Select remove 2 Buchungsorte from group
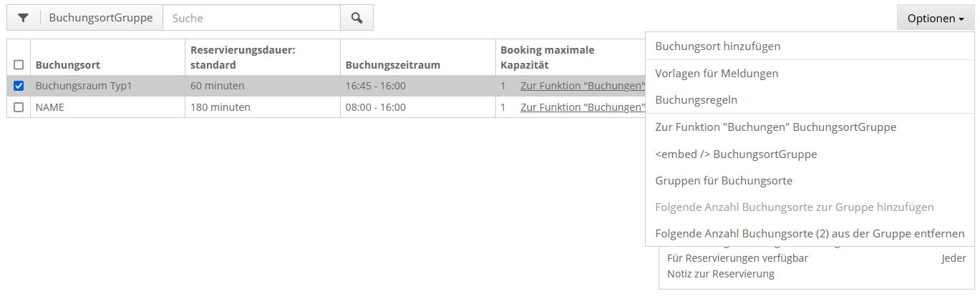The height and width of the screenshot is (296, 980). tap(810, 234)
